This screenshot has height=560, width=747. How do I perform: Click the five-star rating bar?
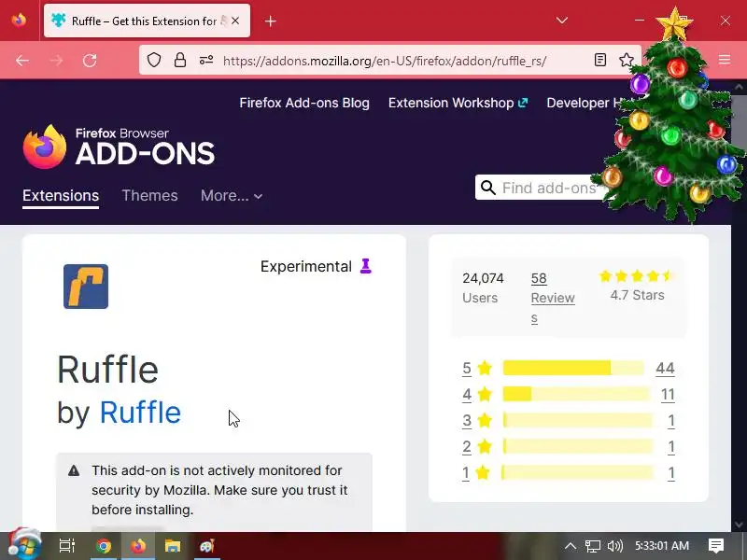tap(573, 368)
